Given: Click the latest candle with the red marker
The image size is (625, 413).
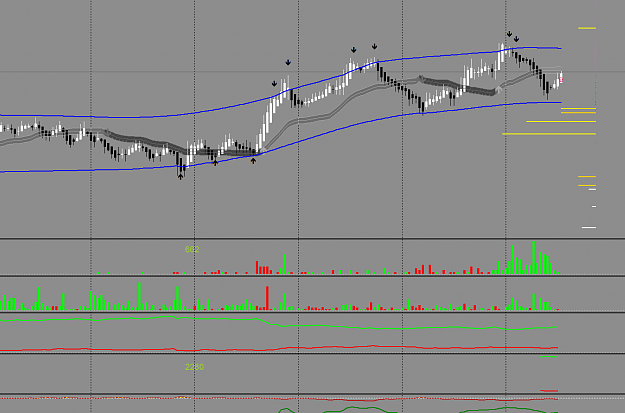Looking at the screenshot, I should pyautogui.click(x=561, y=78).
